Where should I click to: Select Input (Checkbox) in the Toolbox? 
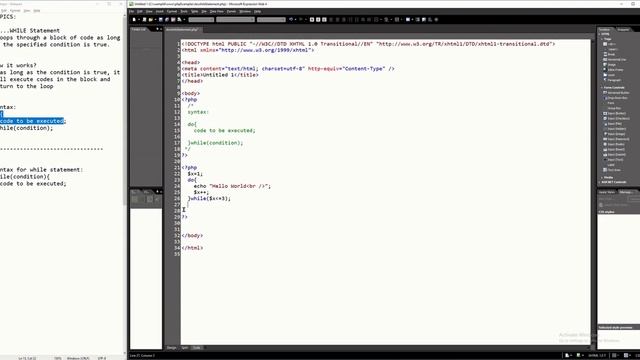point(618,118)
